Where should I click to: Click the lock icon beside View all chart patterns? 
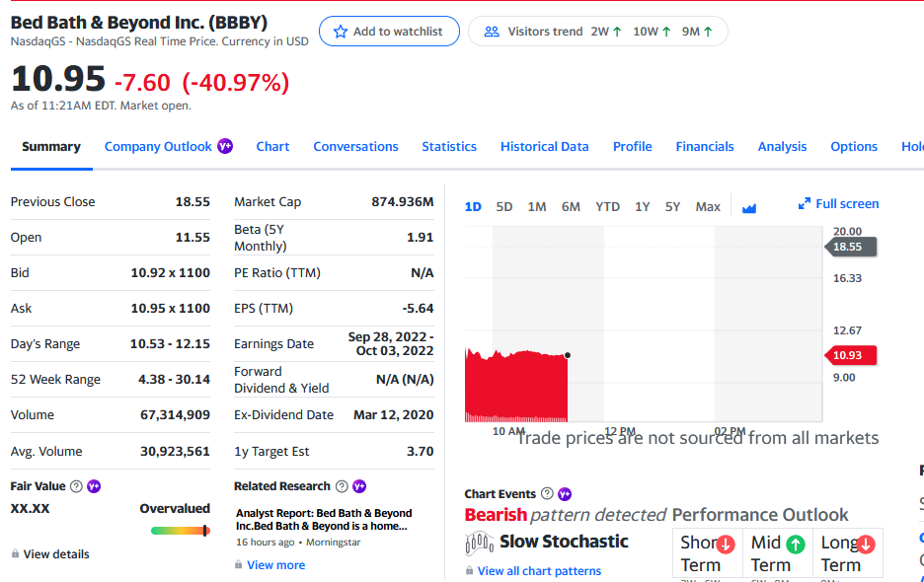[x=469, y=570]
